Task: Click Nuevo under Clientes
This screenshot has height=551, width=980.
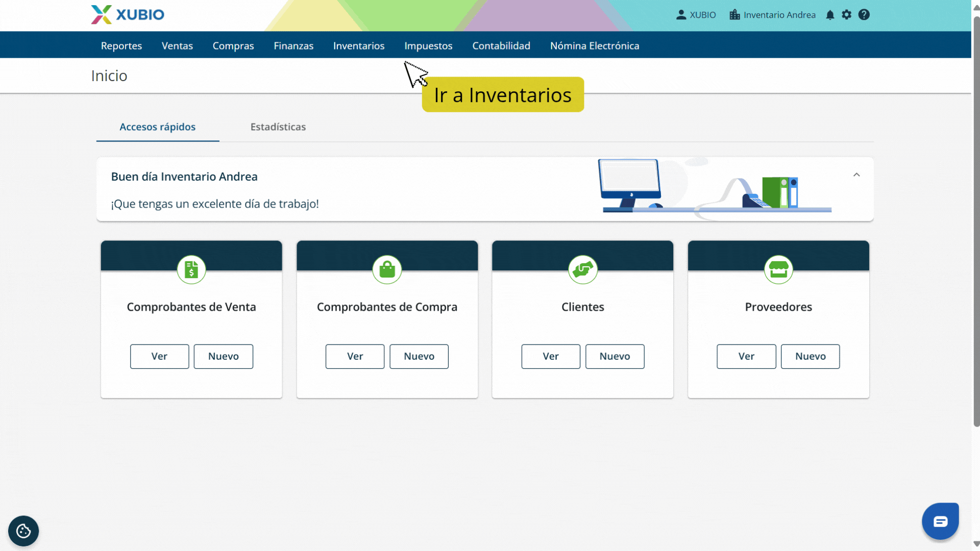Action: point(615,356)
